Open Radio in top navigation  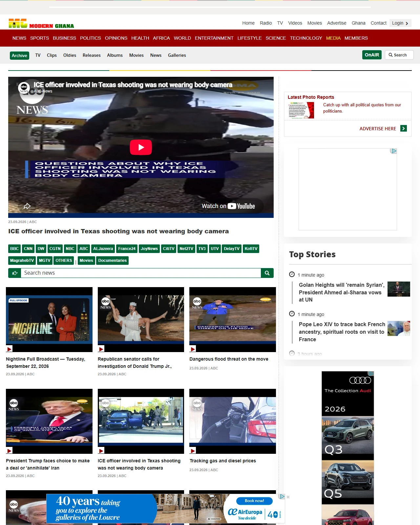(266, 23)
